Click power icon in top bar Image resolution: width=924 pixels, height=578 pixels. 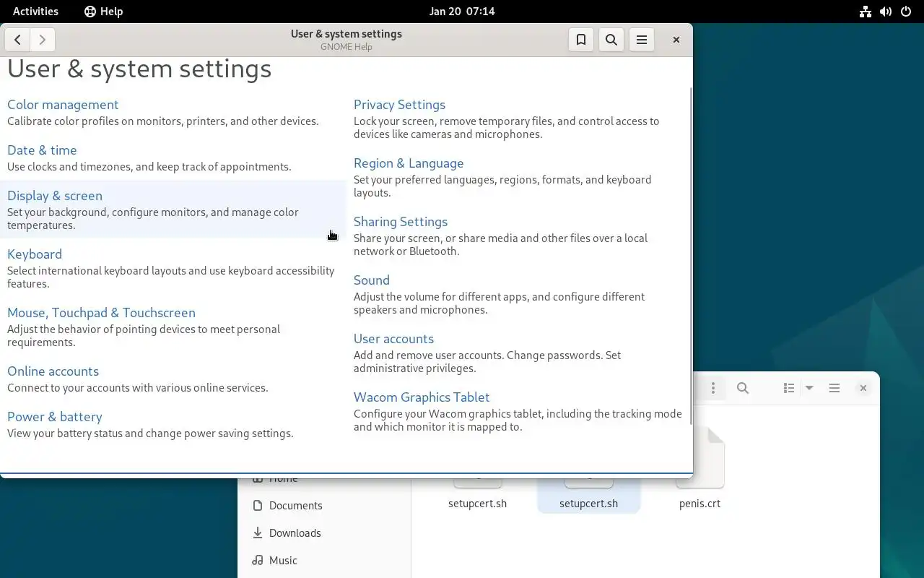(x=906, y=11)
